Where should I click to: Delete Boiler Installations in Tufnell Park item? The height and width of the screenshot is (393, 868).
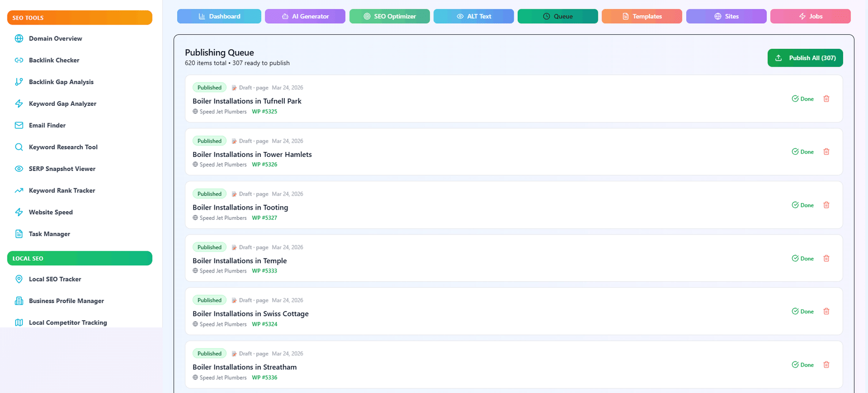pos(826,99)
